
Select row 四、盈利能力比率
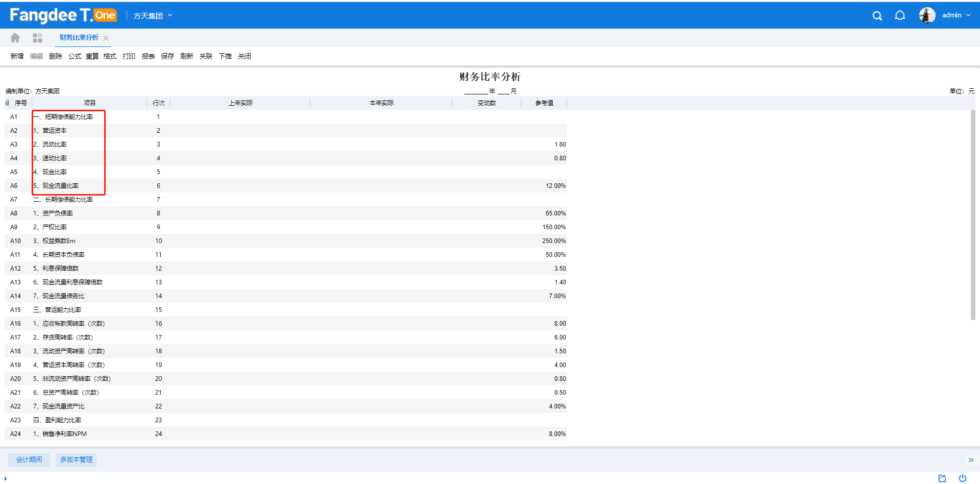click(x=286, y=420)
